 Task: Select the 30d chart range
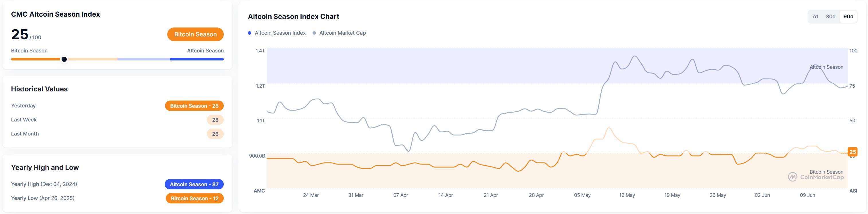tap(830, 17)
